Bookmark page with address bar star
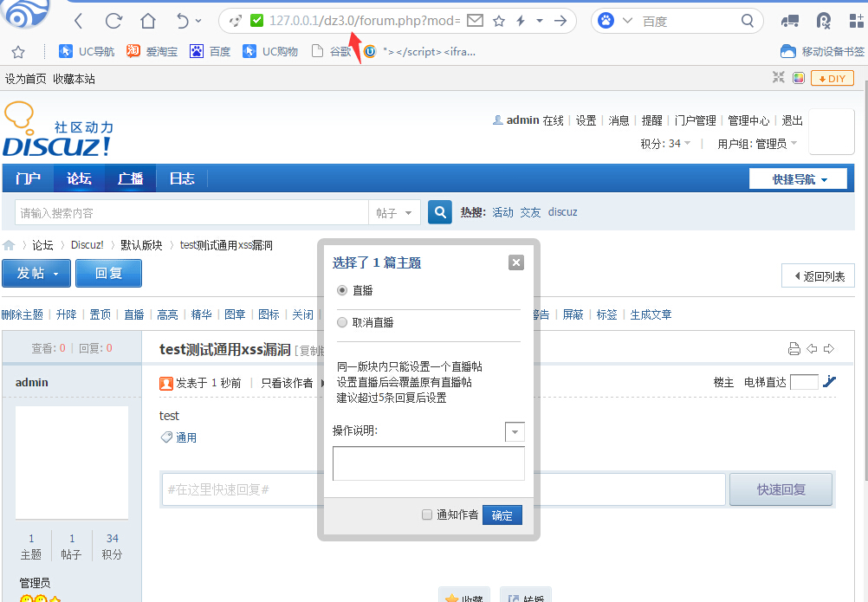The image size is (868, 602). [x=499, y=21]
